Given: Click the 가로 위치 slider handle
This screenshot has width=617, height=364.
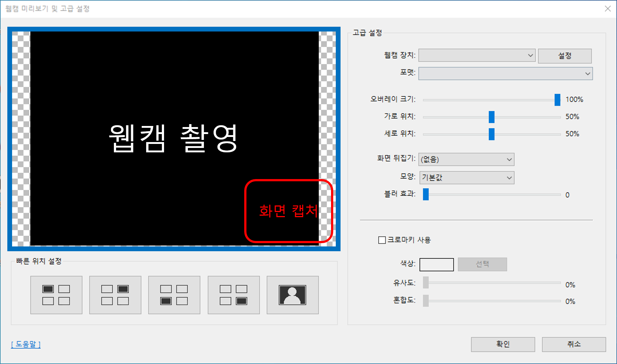Looking at the screenshot, I should click(x=492, y=117).
